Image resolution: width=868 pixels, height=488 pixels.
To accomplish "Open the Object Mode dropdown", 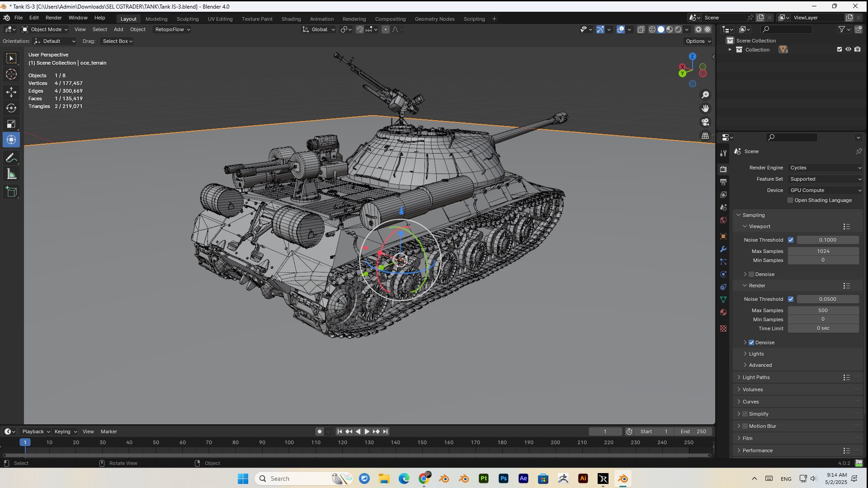I will tap(45, 29).
